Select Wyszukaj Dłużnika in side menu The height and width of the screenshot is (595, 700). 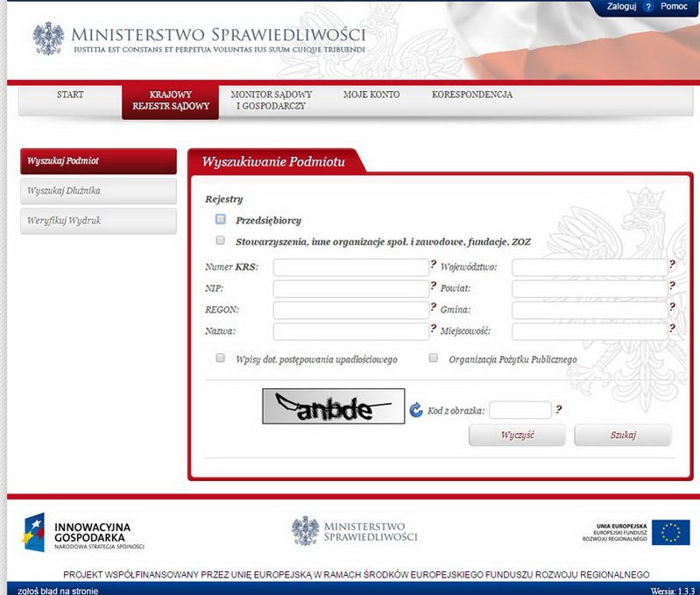(x=99, y=191)
